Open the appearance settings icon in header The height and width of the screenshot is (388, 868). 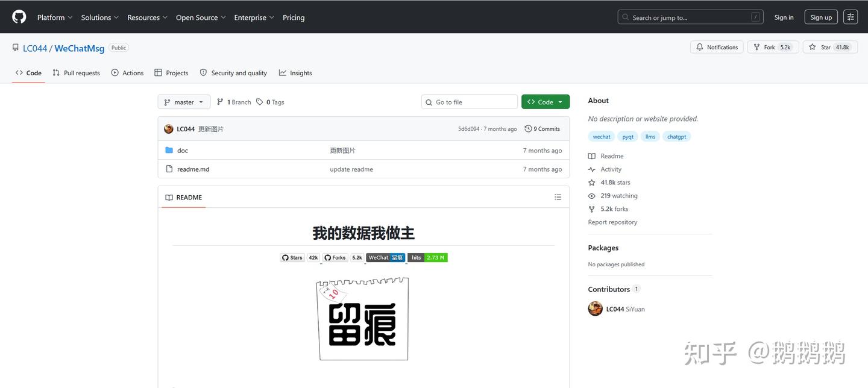[851, 17]
